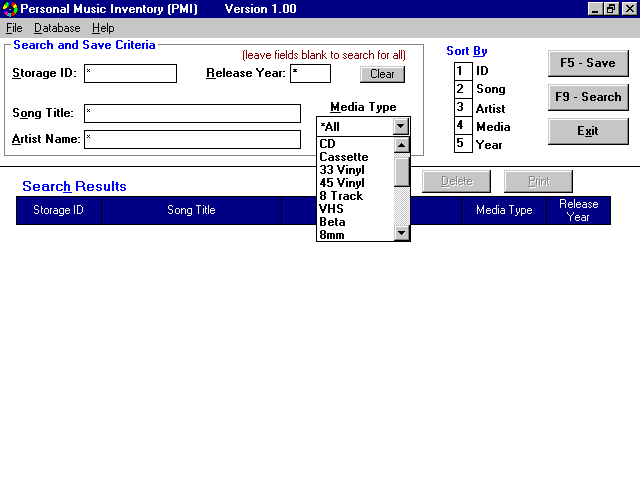Click the Release Year column header
Viewport: 640px width, 480px height.
[578, 210]
